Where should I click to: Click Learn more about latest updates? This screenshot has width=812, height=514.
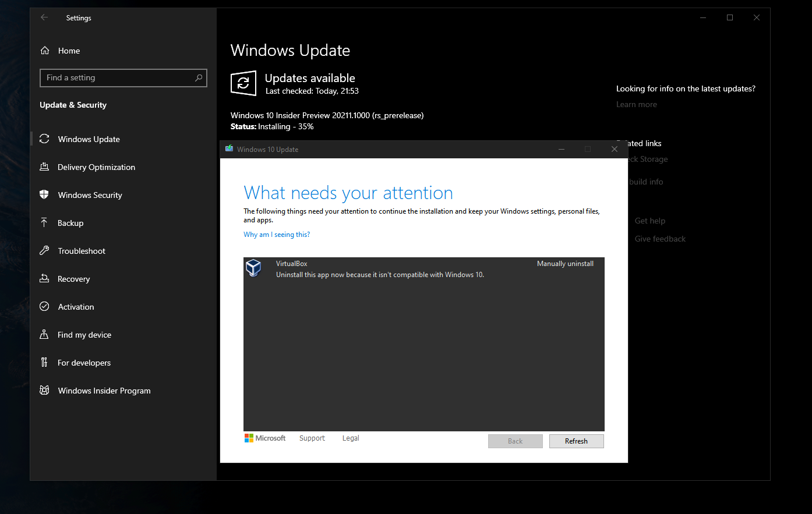tap(637, 104)
